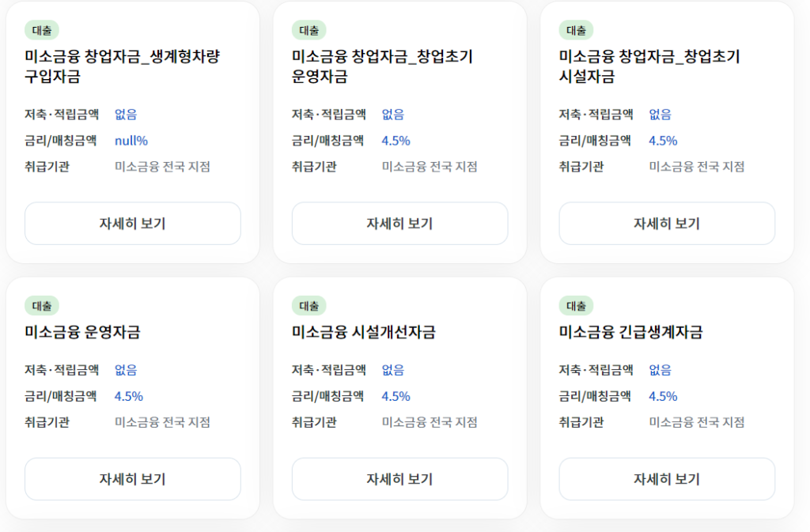Open 자세히 보기 for 미소금융 시설개선자금
Viewport: 810px width, 532px height.
click(x=399, y=479)
